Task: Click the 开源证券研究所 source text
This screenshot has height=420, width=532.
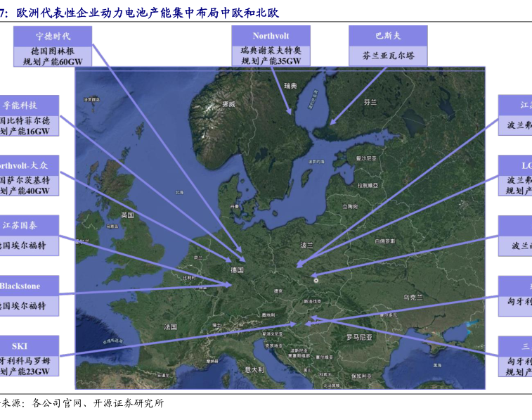Action: 127,403
